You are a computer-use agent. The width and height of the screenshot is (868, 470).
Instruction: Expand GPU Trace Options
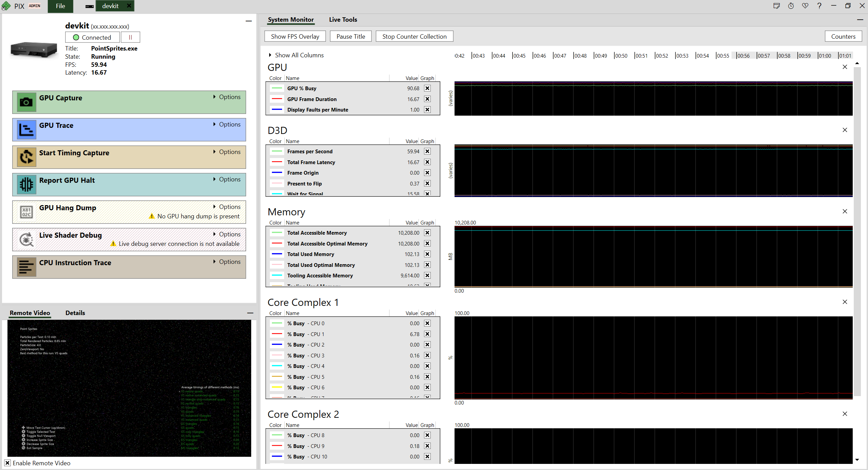point(227,124)
